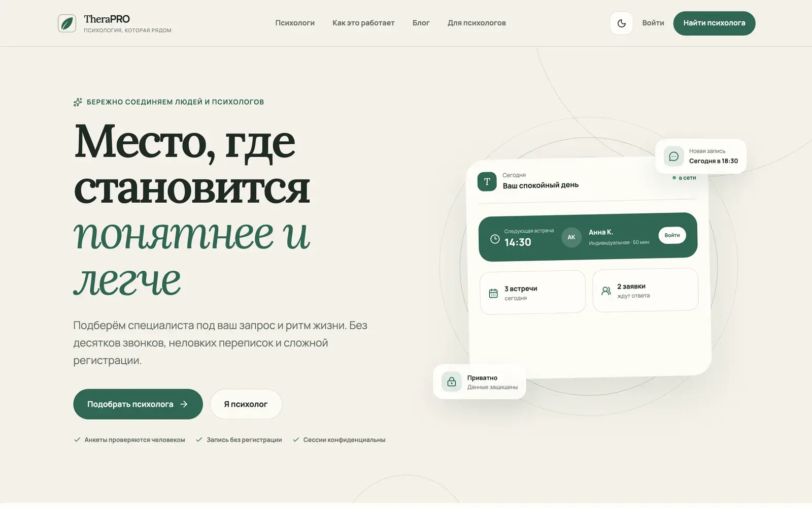Click the TheraPRO leaf logo icon
This screenshot has width=812, height=508.
click(x=67, y=23)
